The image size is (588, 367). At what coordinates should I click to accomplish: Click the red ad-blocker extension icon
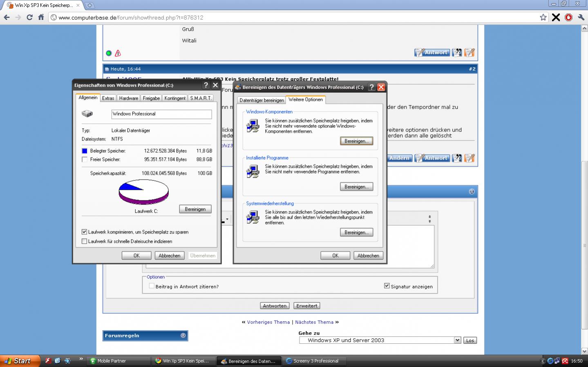[568, 17]
